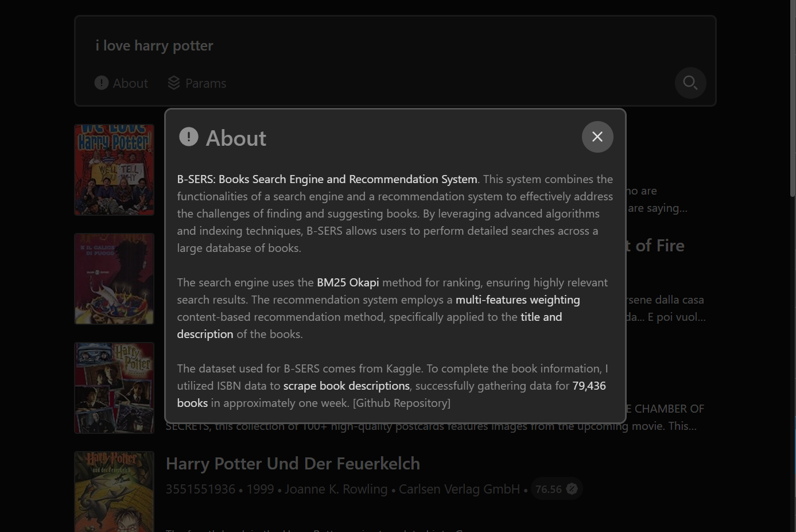Click the partly hidden 'of Fire' title text
The width and height of the screenshot is (796, 532).
[x=660, y=246]
